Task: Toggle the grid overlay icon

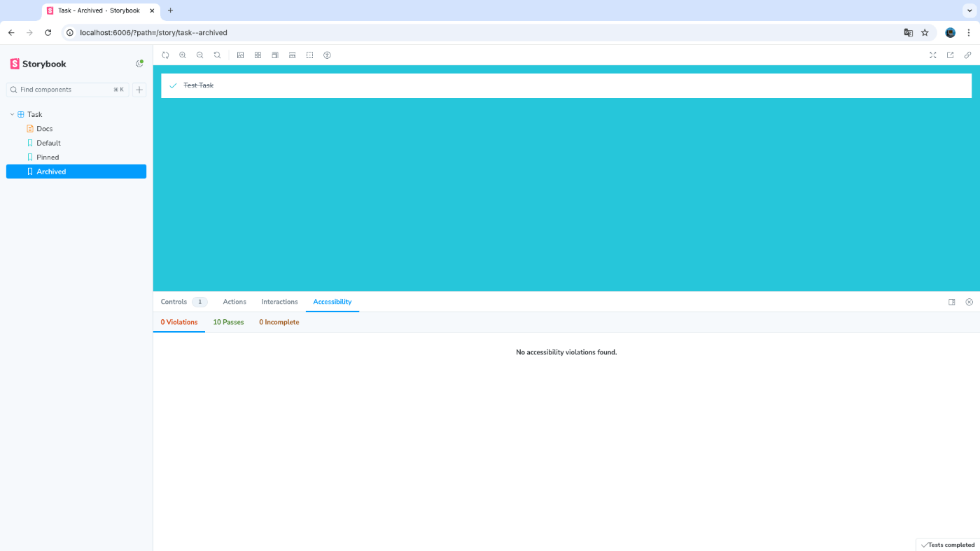Action: pos(258,55)
